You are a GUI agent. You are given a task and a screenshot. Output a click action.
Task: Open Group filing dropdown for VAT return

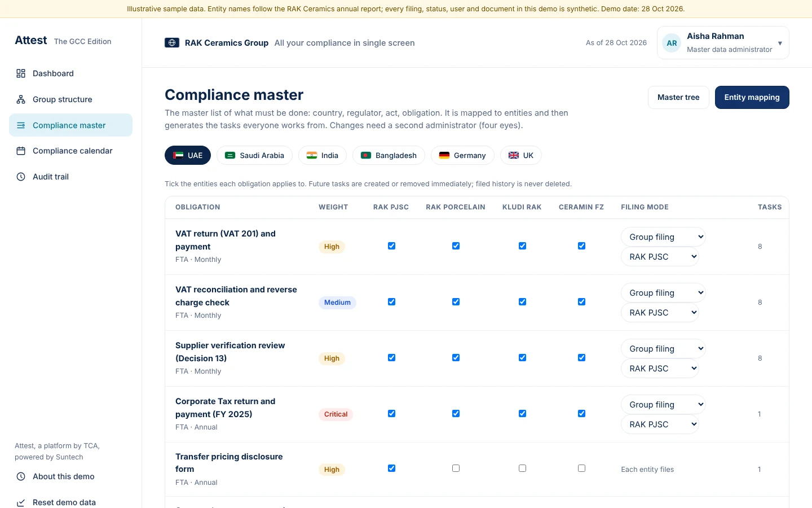pos(663,237)
